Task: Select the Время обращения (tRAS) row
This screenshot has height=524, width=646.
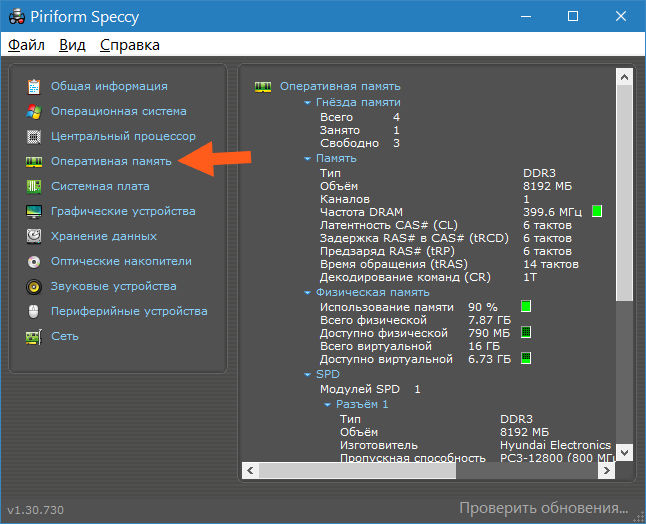Action: click(449, 264)
